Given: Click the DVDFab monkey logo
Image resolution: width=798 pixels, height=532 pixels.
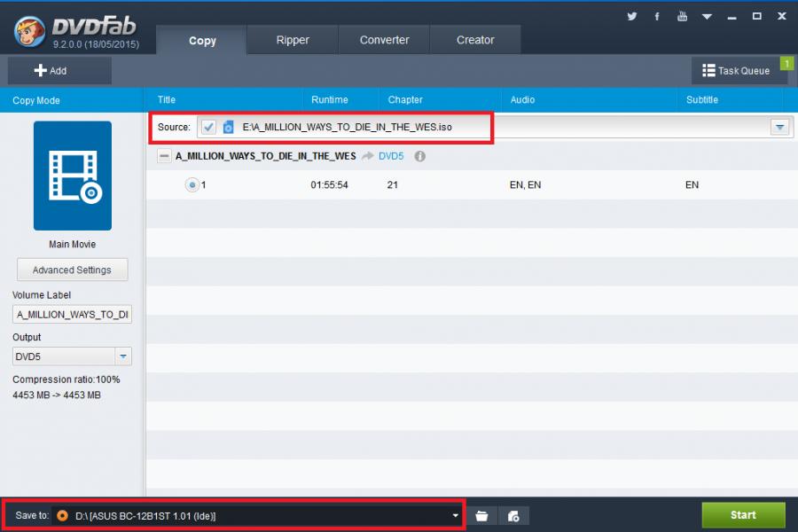Looking at the screenshot, I should pos(29,31).
